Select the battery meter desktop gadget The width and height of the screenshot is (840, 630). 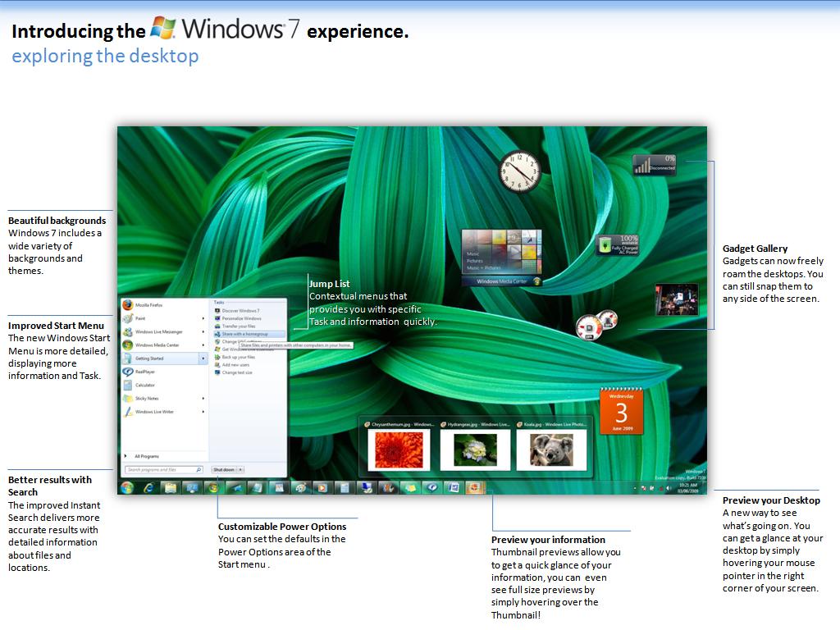pos(618,244)
